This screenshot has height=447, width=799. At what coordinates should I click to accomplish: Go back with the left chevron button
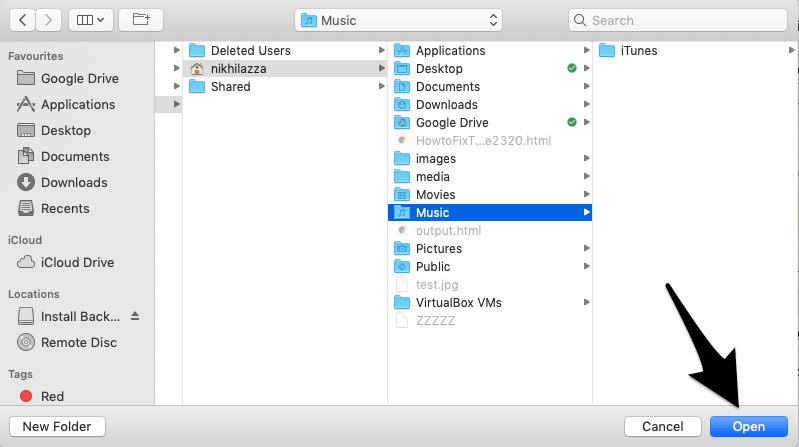(22, 20)
